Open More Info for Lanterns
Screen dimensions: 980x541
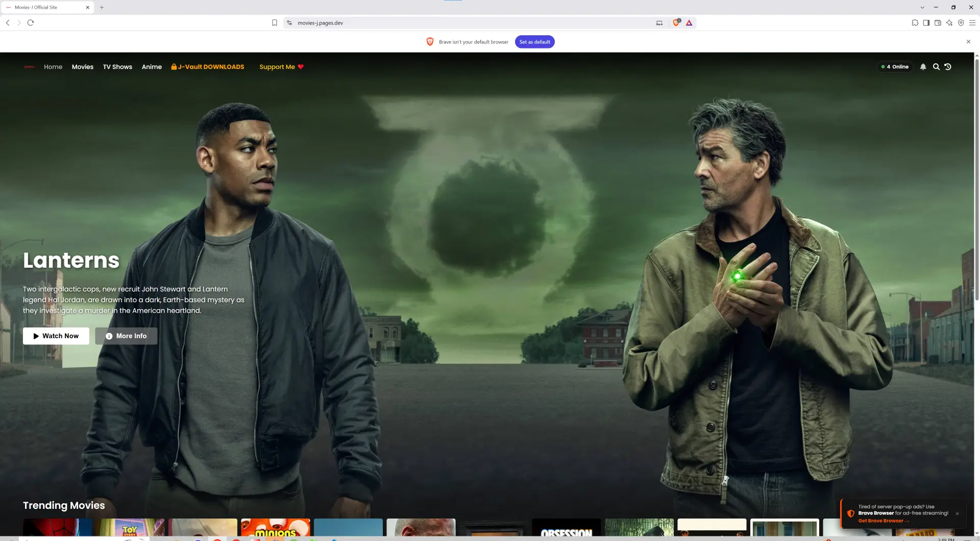(126, 336)
